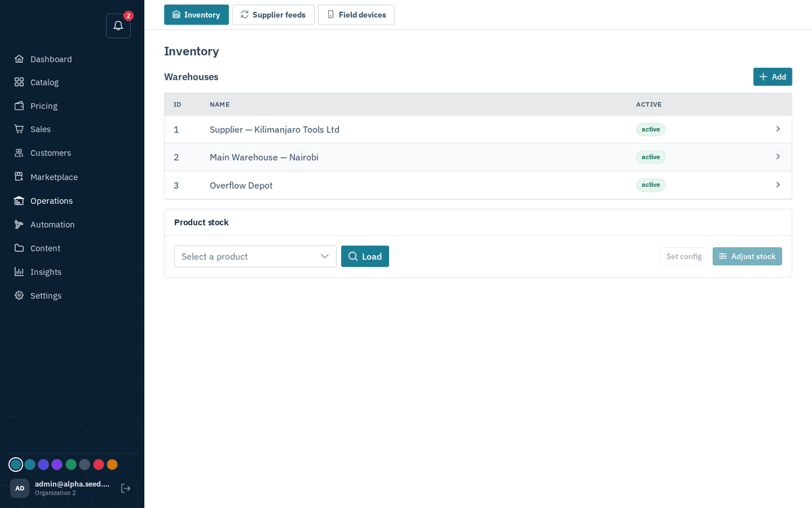The image size is (812, 508).
Task: Switch to the Field devices tab
Action: point(356,15)
